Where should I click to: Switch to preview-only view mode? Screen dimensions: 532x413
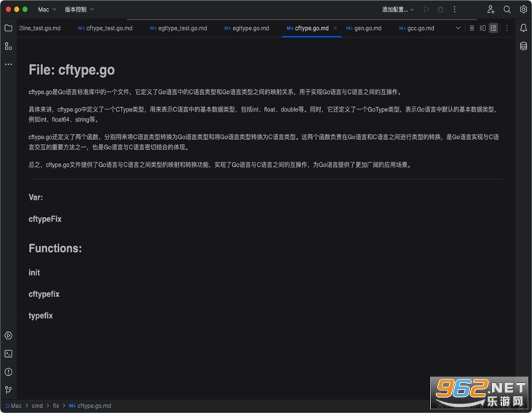pyautogui.click(x=493, y=28)
